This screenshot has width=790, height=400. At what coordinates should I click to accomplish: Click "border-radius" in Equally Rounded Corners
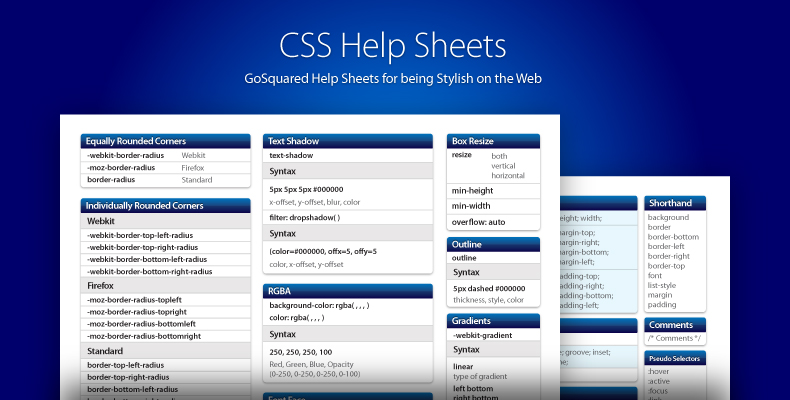point(111,180)
